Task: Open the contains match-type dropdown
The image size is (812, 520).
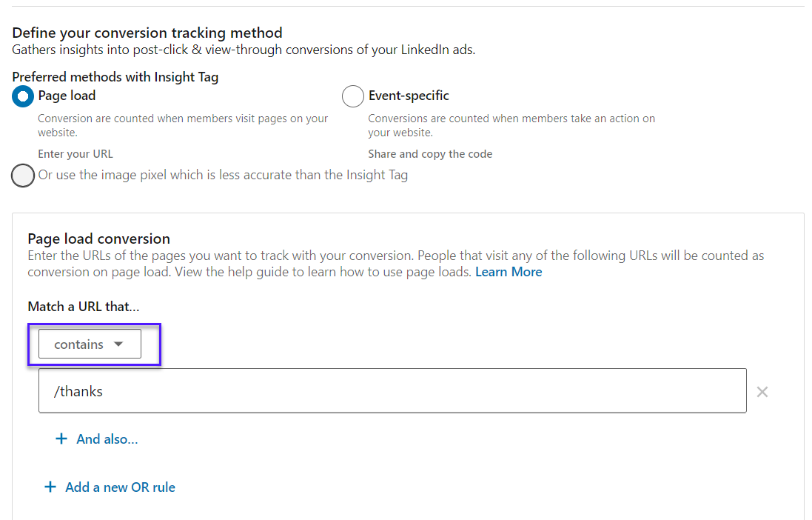Action: (x=90, y=344)
